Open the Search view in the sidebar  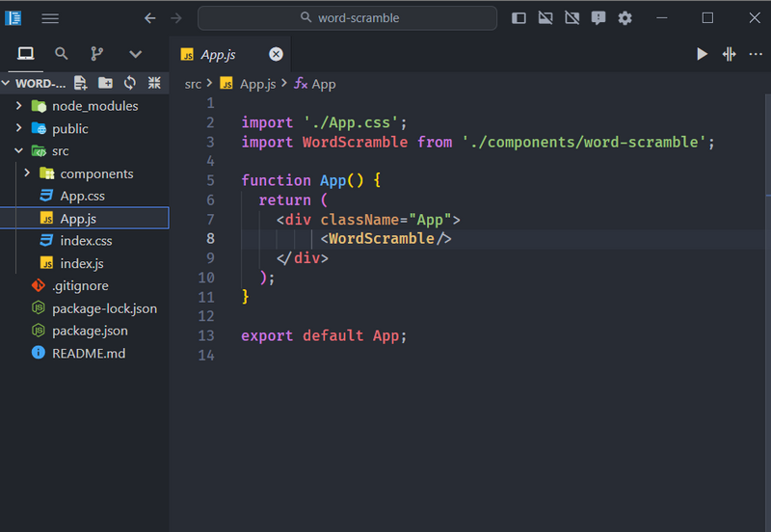tap(62, 54)
